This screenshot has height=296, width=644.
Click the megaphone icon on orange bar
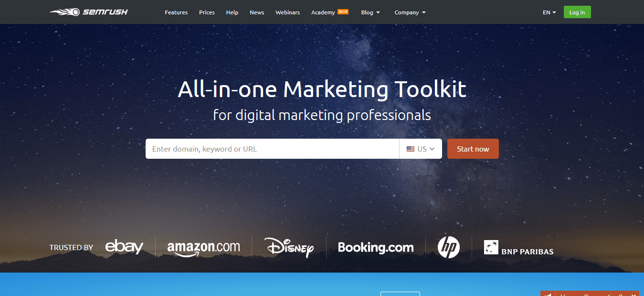[x=549, y=295]
